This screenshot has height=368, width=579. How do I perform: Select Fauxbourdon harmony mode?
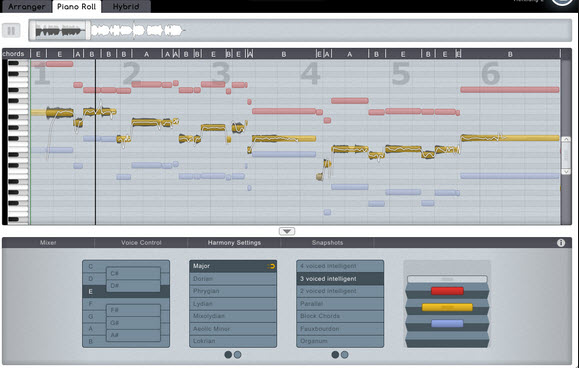pyautogui.click(x=340, y=329)
